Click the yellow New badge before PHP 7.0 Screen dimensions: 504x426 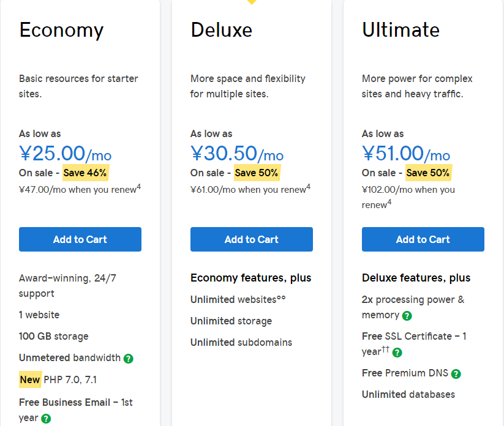coord(30,379)
